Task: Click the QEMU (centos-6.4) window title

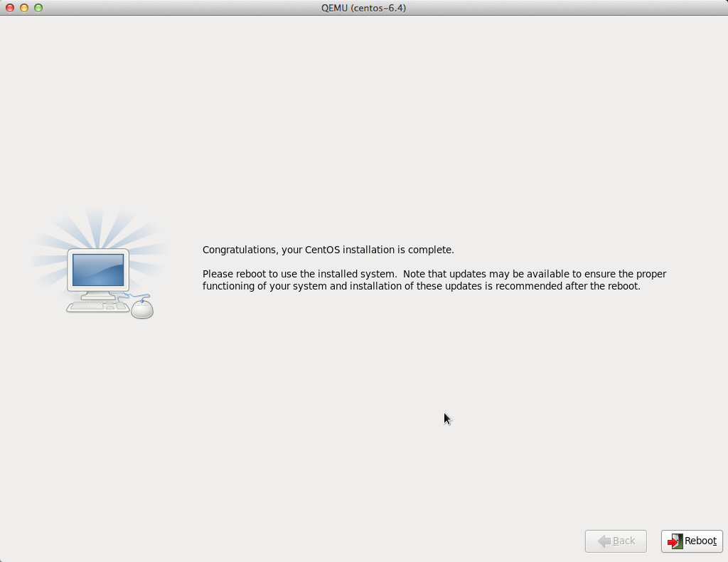Action: click(363, 8)
